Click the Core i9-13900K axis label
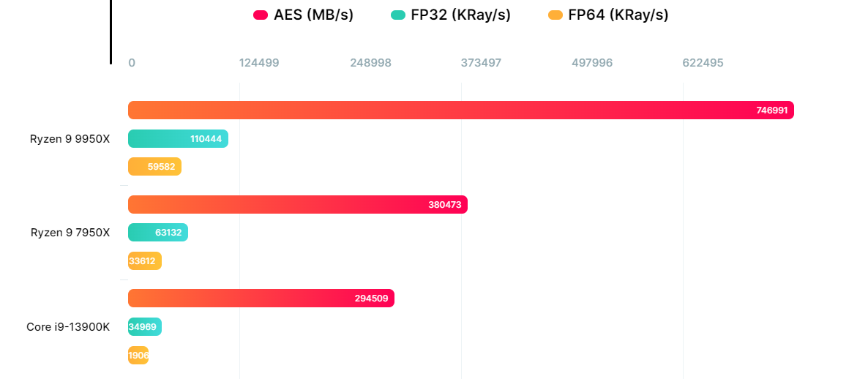The width and height of the screenshot is (868, 379). coord(68,327)
